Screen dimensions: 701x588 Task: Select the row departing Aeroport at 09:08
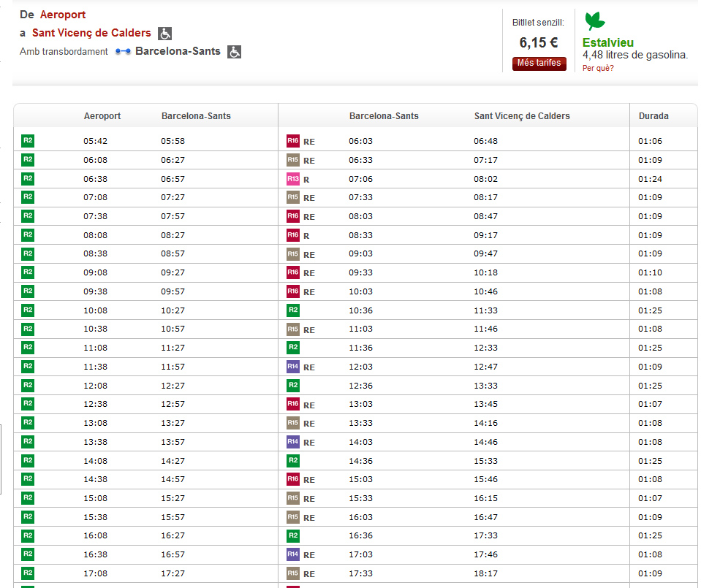(x=95, y=272)
